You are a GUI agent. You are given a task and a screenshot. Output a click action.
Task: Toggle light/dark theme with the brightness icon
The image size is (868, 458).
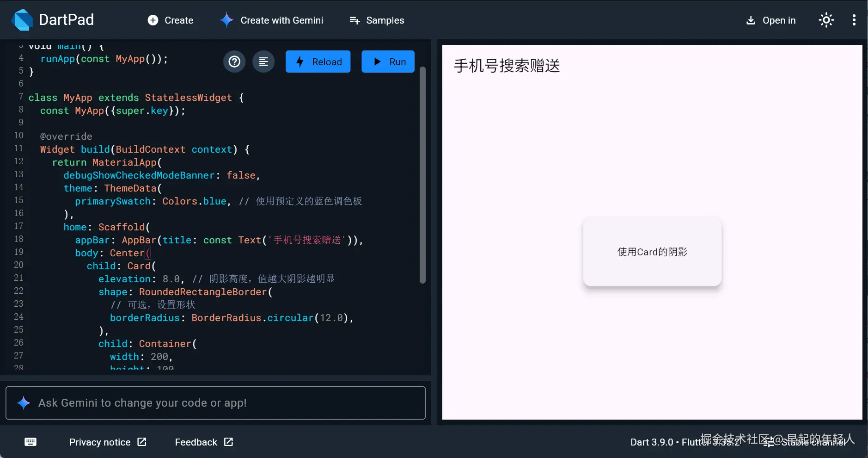coord(826,20)
